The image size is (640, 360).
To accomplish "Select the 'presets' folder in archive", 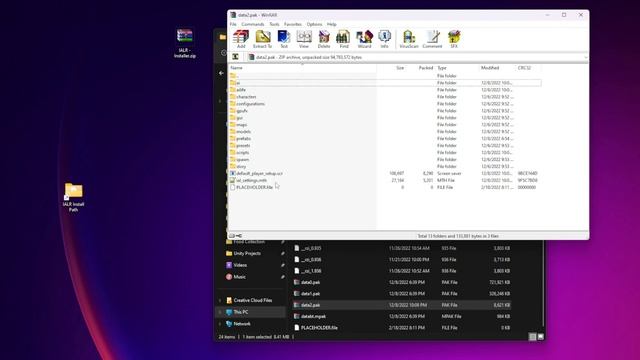I will pyautogui.click(x=385, y=145).
